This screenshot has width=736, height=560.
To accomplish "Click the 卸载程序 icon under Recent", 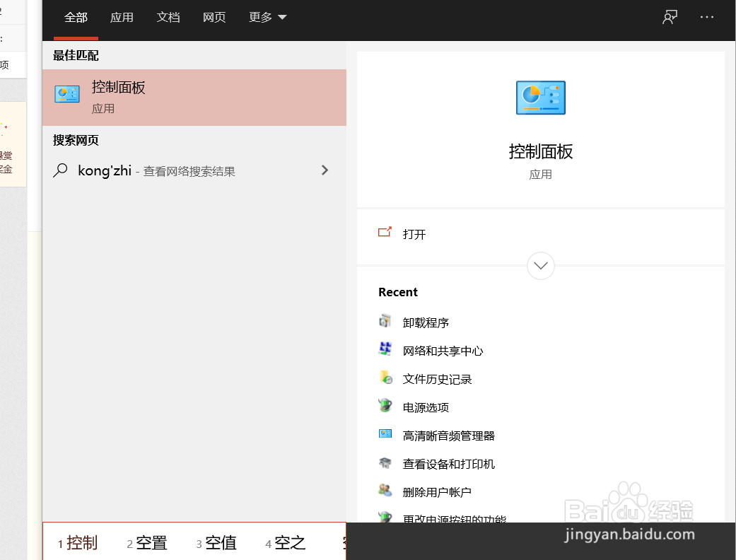I will 385,322.
